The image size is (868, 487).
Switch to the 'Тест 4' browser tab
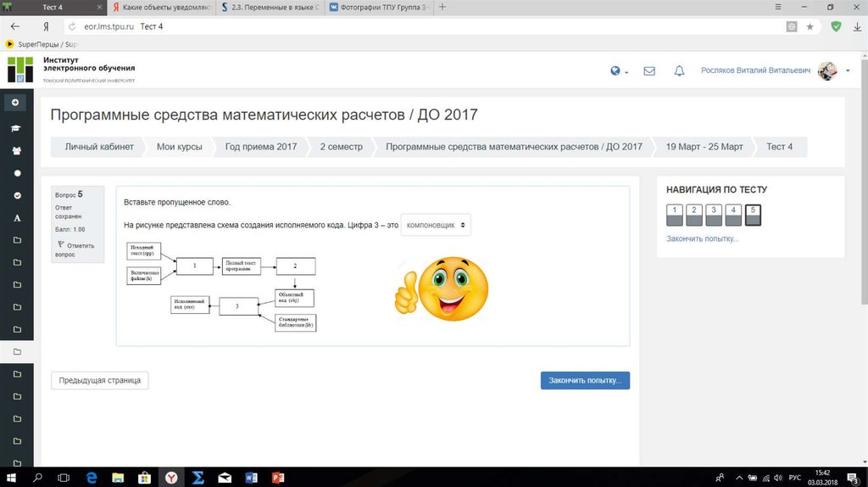[x=53, y=7]
